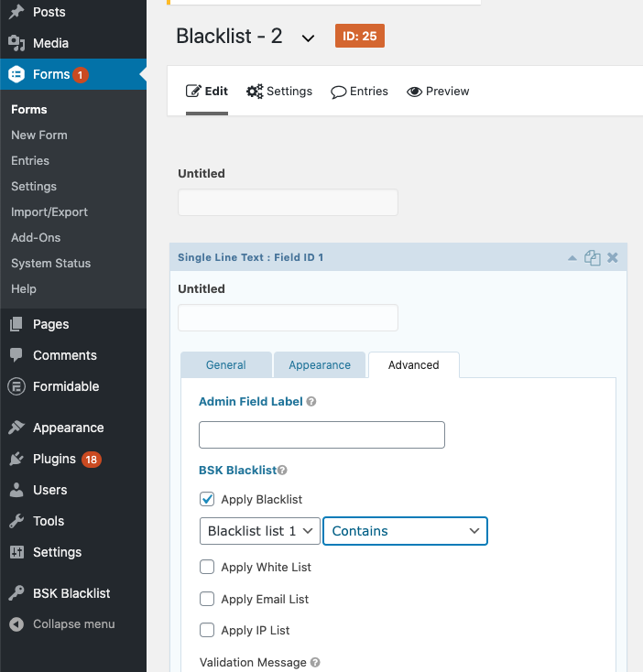Duplicate the Single Line Text field icon

point(592,257)
